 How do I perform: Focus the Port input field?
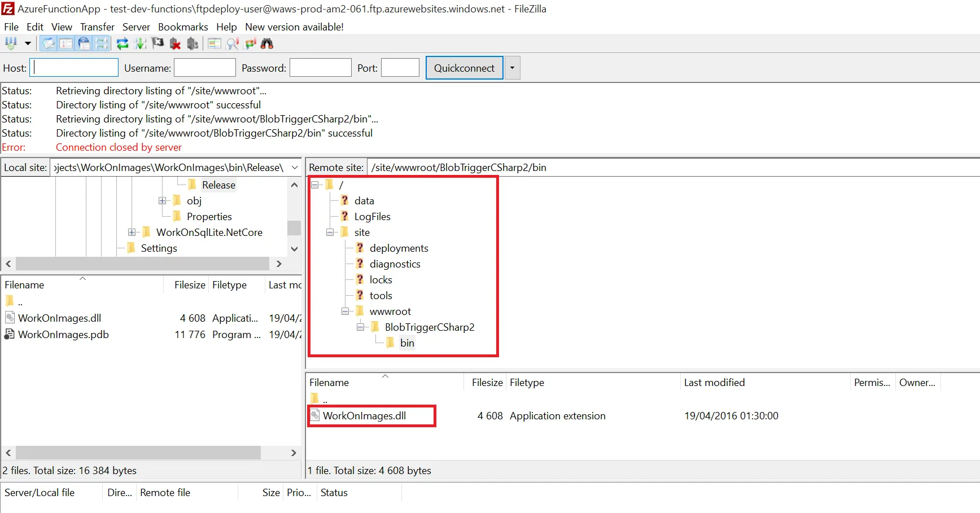click(x=400, y=68)
